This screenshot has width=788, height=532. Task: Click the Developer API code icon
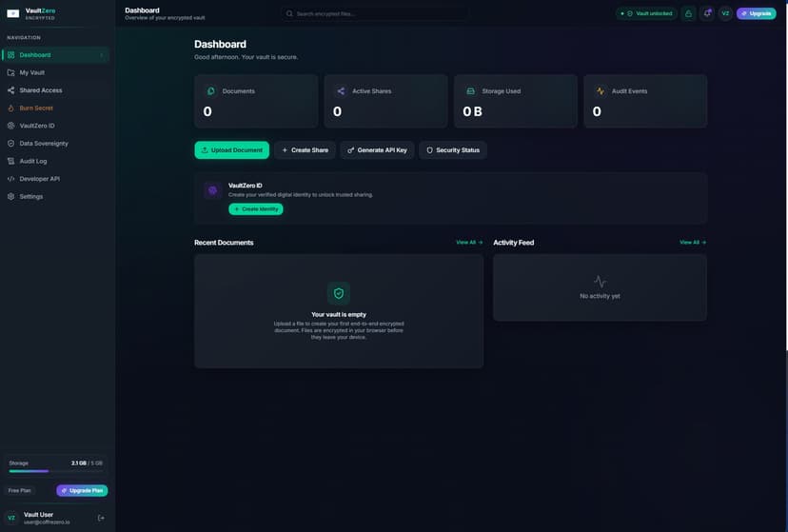[11, 179]
